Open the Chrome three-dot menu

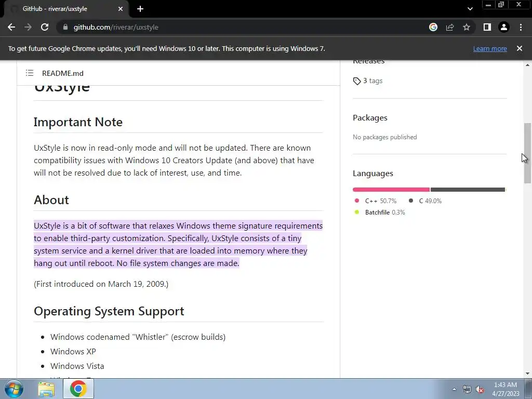pos(521,27)
